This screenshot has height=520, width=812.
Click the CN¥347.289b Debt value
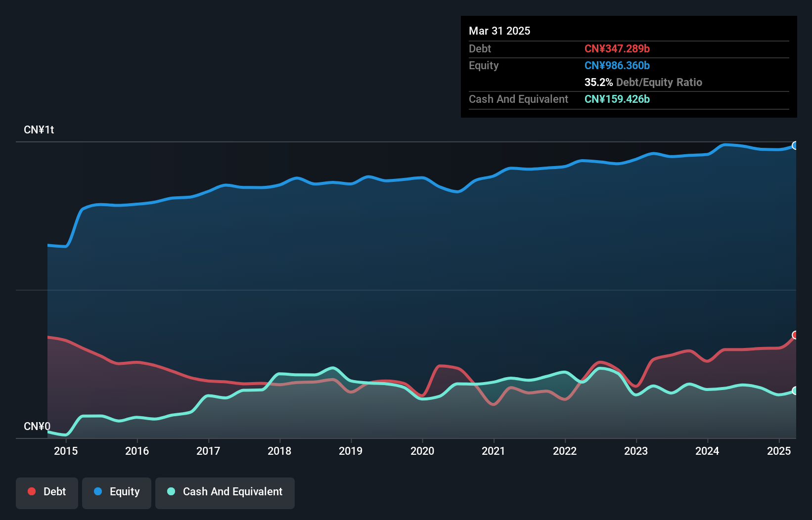point(617,48)
